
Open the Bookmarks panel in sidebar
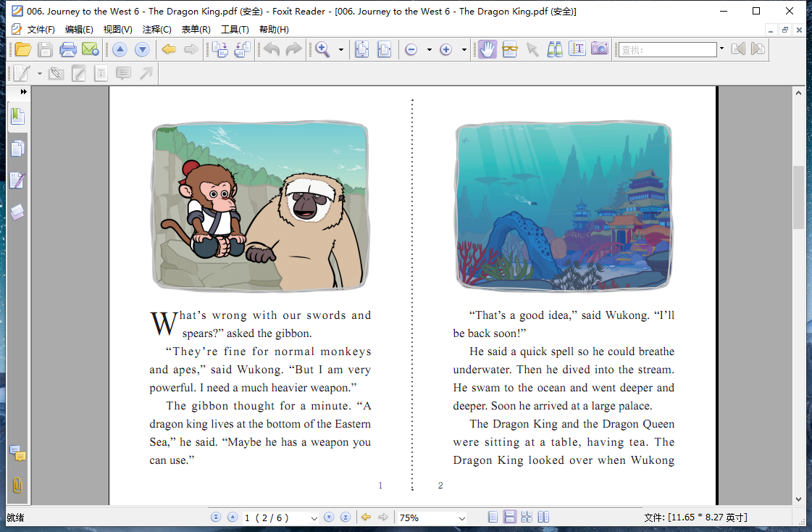(x=17, y=116)
